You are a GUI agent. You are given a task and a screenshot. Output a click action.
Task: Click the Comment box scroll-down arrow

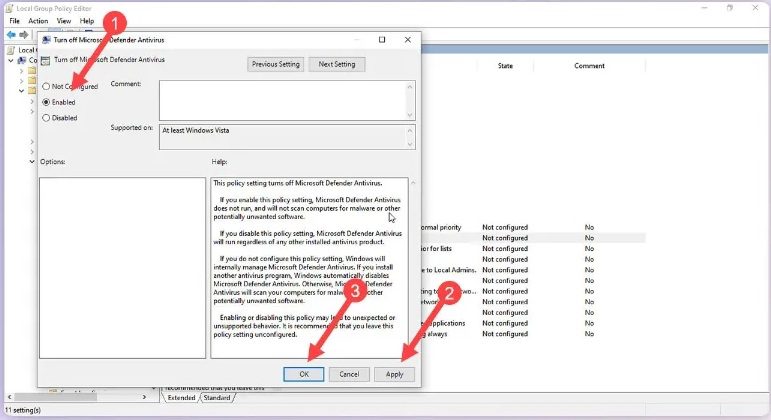coord(410,115)
